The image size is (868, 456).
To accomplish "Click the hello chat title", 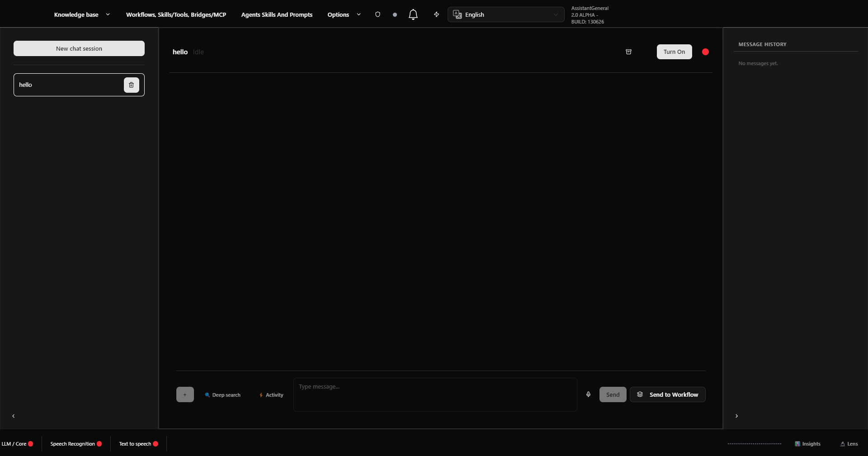I will tap(180, 52).
